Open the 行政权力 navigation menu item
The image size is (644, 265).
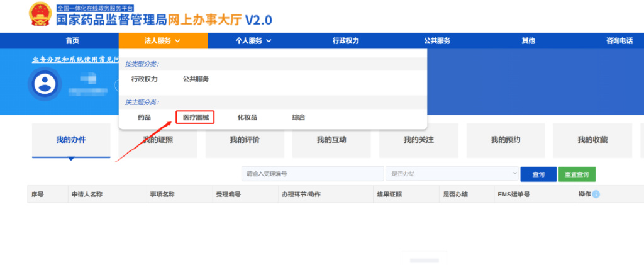point(346,41)
